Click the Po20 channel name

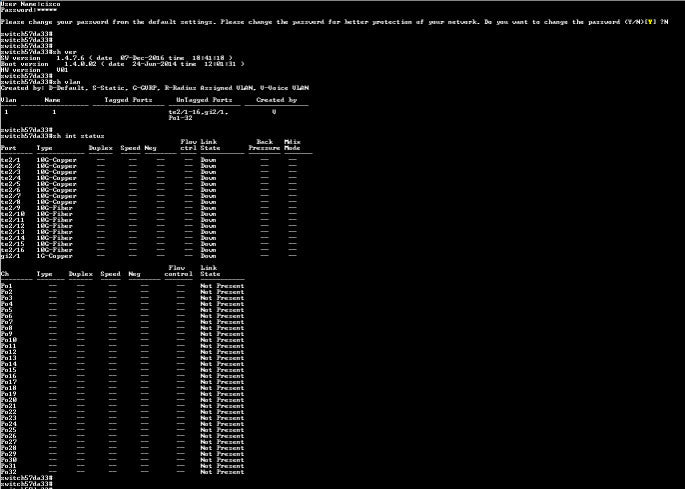9,400
